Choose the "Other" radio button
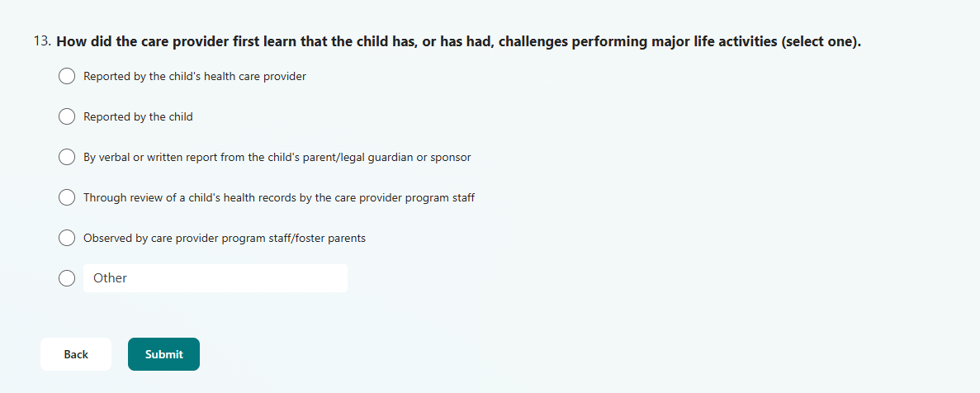 (x=67, y=278)
